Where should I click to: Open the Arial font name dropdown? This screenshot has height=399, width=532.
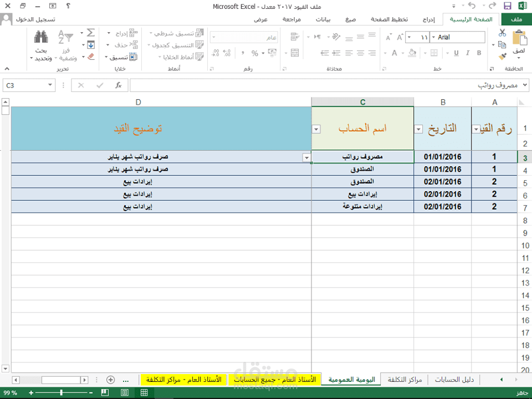[x=433, y=37]
